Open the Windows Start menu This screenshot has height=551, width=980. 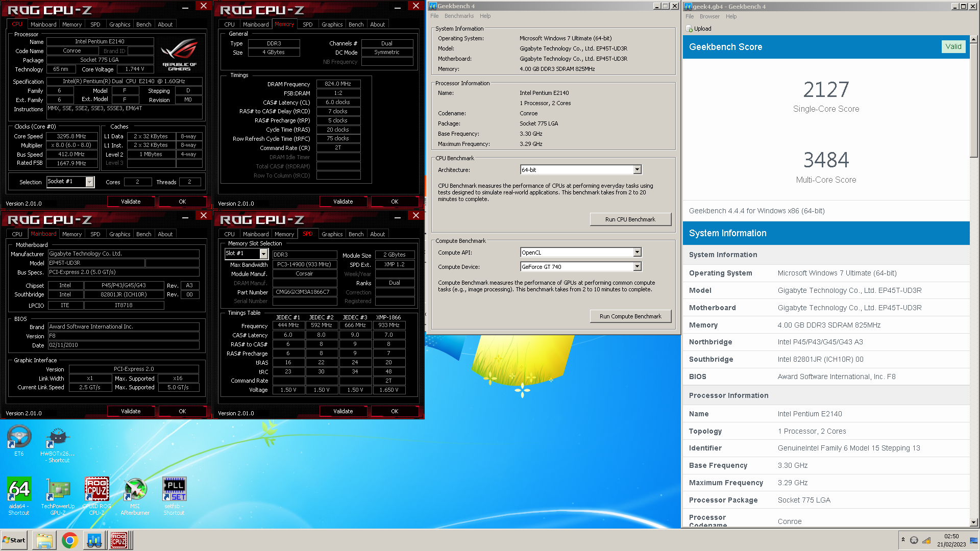[14, 540]
